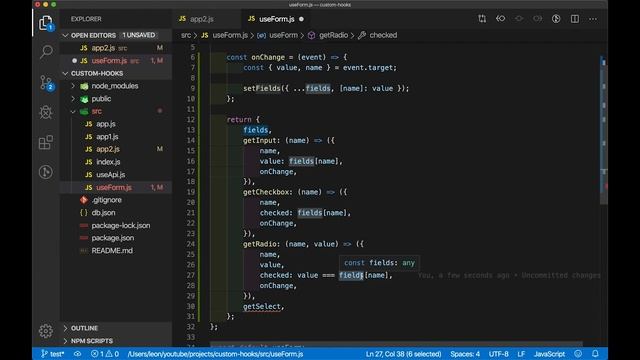Click the compare changes icon in editor toolbar

coord(482,19)
